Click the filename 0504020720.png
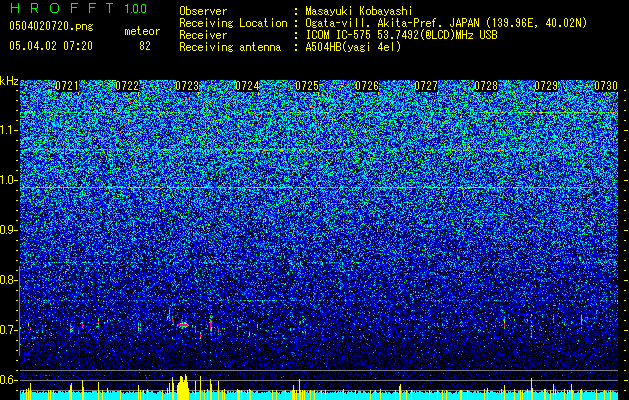 coord(51,26)
